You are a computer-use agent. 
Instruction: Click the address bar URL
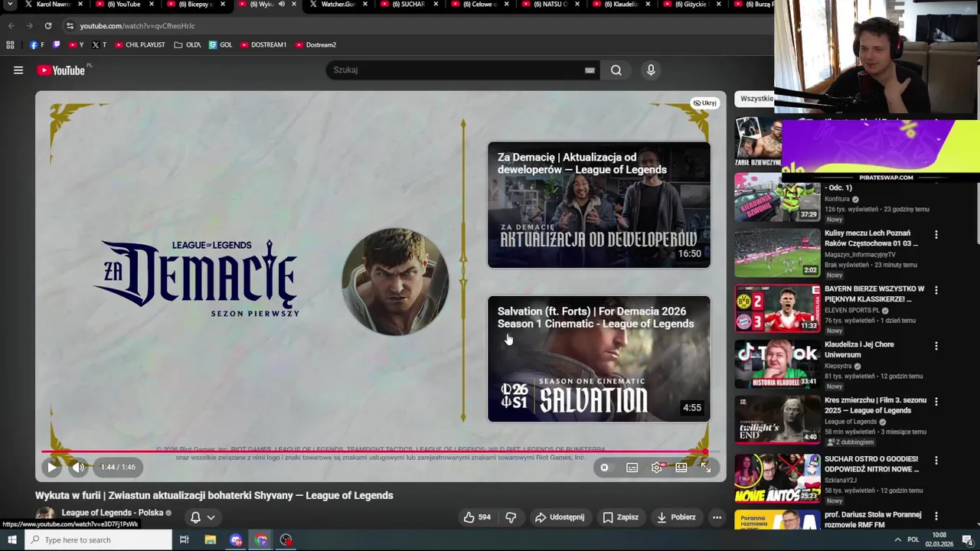pos(138,26)
